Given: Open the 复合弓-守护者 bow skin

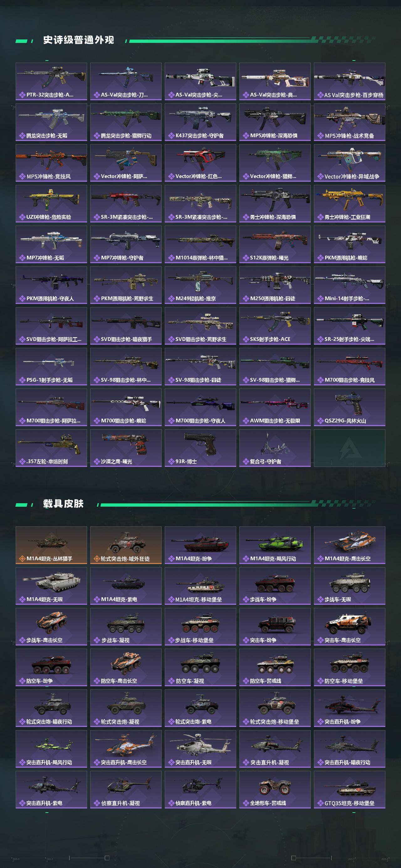Looking at the screenshot, I should 275,448.
